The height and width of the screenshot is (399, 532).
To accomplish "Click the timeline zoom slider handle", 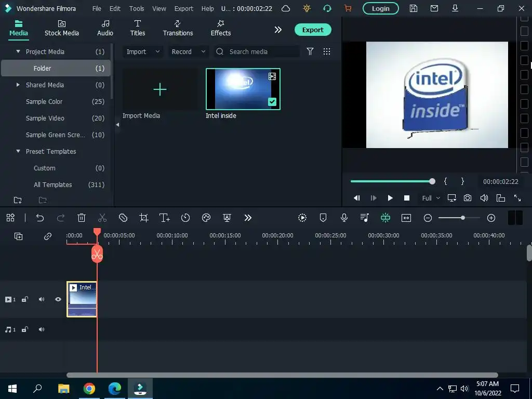I will pos(463,218).
